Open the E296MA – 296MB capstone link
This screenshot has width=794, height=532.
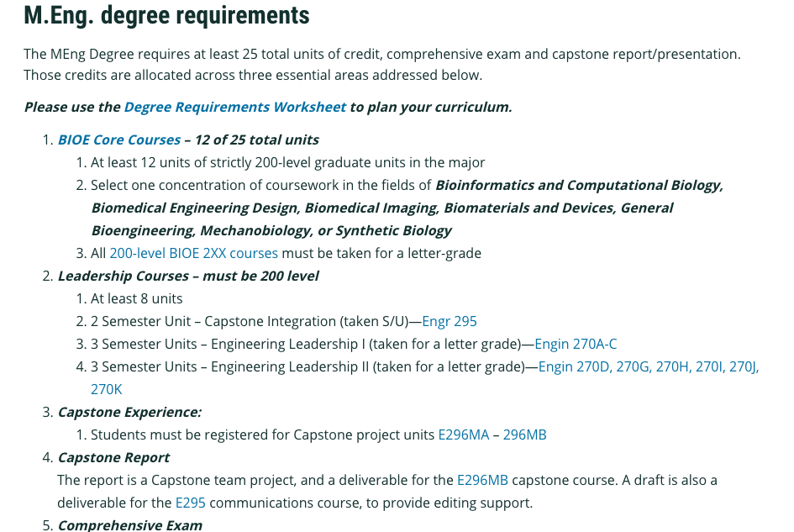tap(492, 435)
